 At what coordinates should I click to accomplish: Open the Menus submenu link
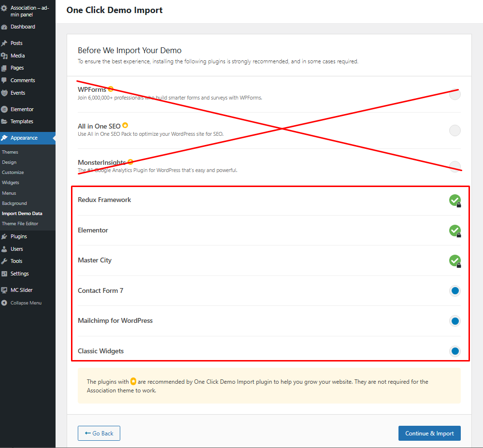tap(9, 193)
